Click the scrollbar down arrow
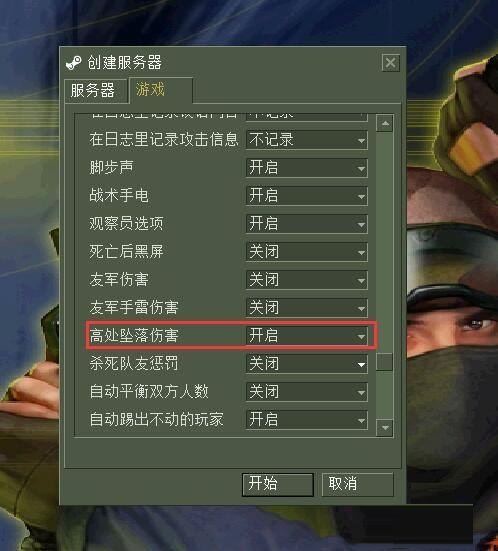The width and height of the screenshot is (498, 551). [x=384, y=428]
